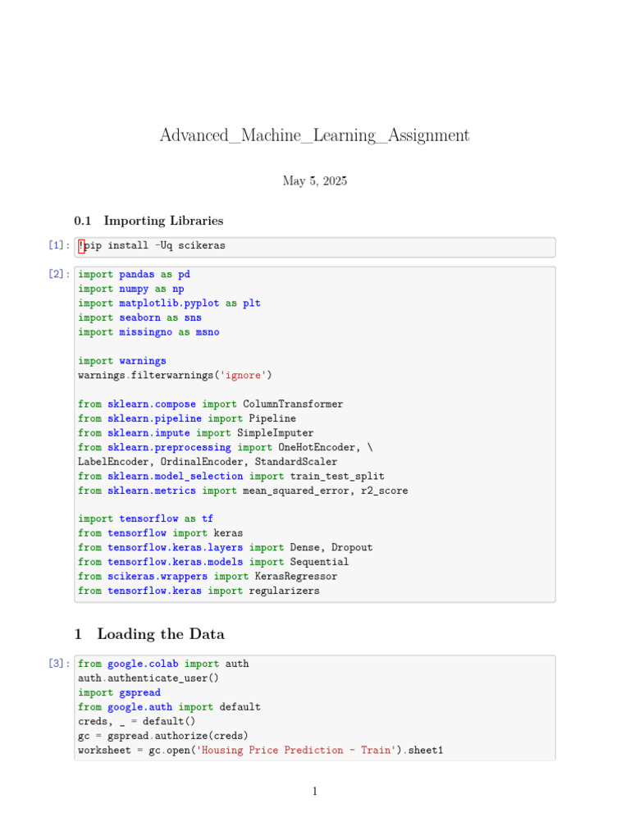Click the line import seaborn as sns

pyautogui.click(x=139, y=317)
